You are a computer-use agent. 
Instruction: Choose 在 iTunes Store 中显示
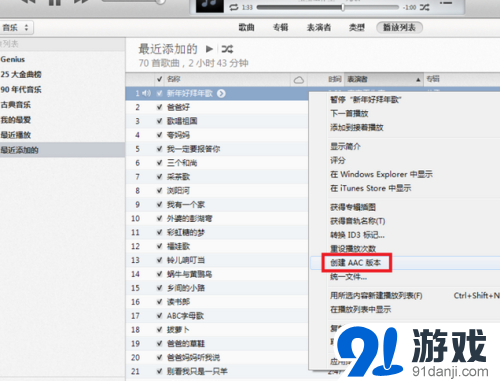(405, 188)
